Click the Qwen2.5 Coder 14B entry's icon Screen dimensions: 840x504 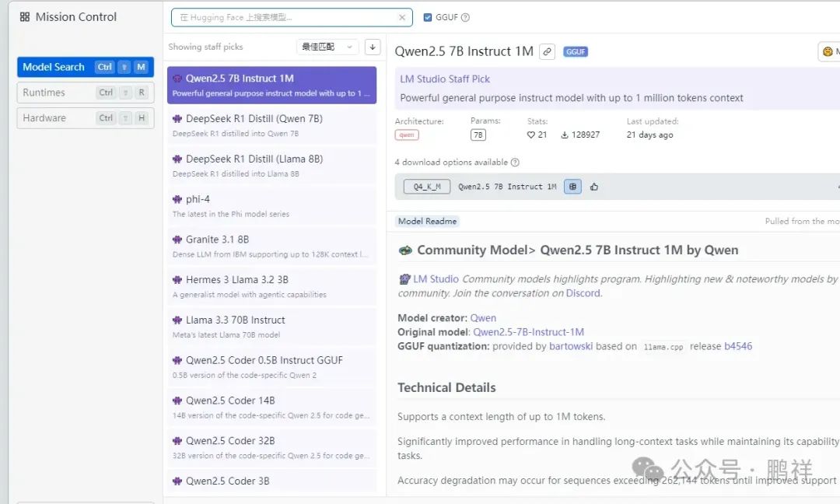tap(177, 401)
